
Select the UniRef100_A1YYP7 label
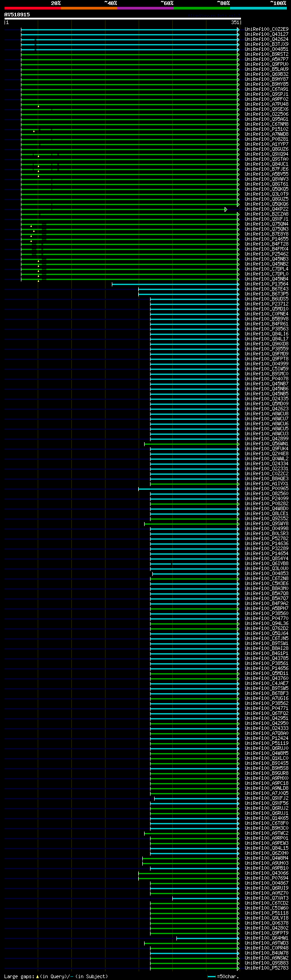pyautogui.click(x=266, y=144)
